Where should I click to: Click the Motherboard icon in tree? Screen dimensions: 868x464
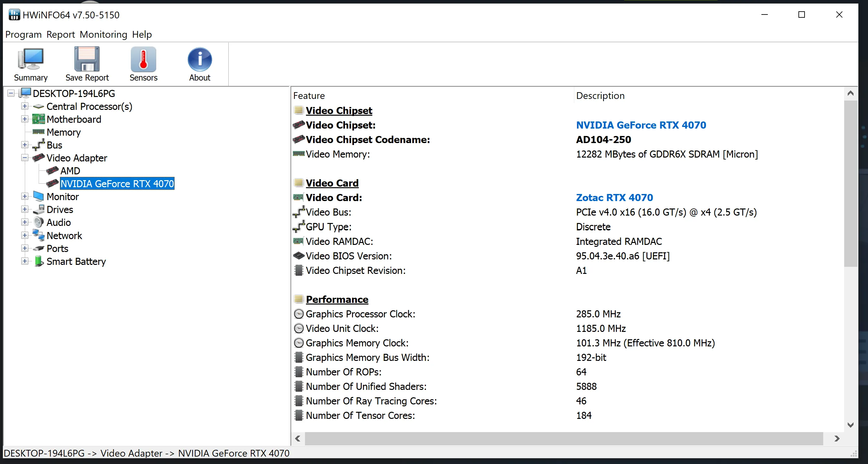tap(38, 119)
